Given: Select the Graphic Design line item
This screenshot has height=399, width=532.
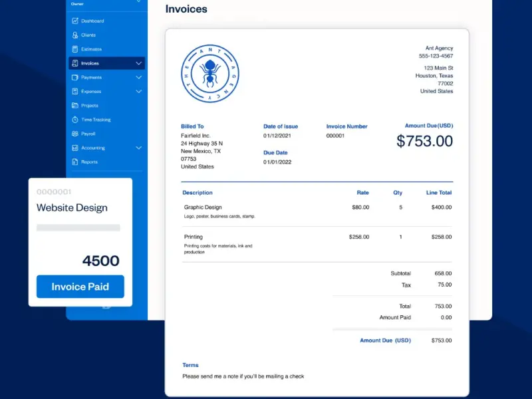Looking at the screenshot, I should tap(203, 207).
